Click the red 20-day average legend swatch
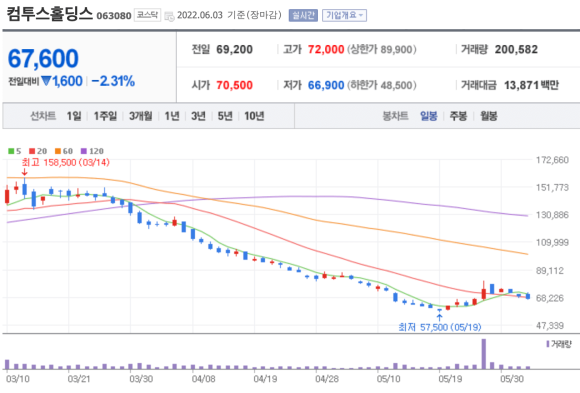 pos(32,151)
